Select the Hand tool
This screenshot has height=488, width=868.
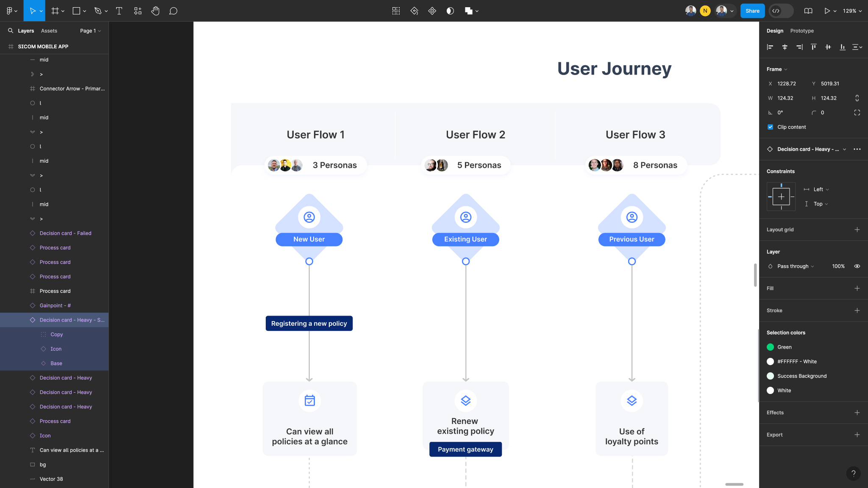(155, 11)
